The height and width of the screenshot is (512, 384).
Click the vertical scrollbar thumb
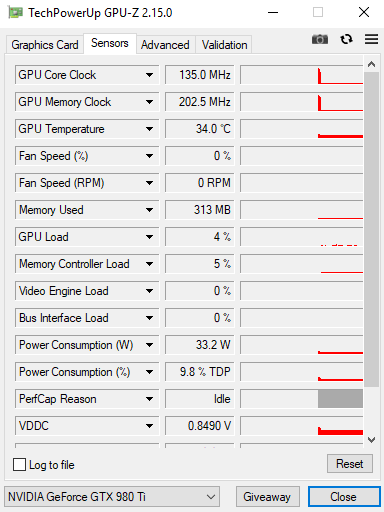pos(371,229)
